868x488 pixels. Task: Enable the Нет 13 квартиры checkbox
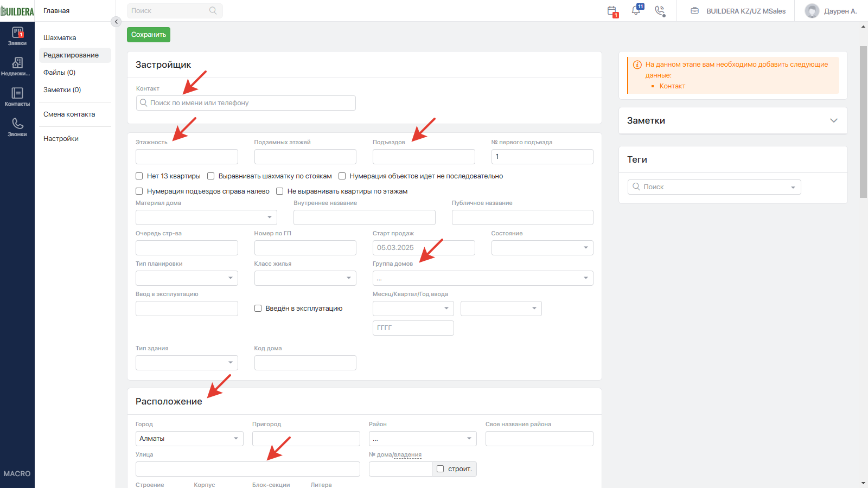coord(139,176)
